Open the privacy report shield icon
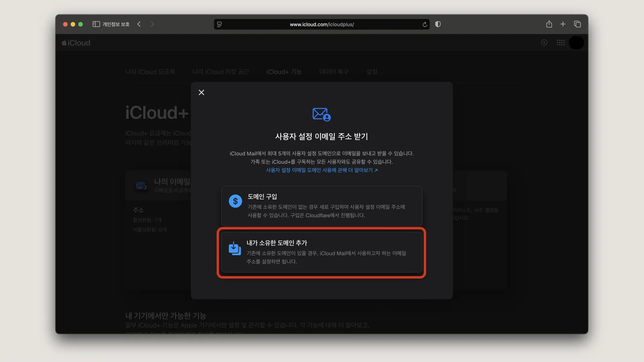This screenshot has height=362, width=644. (x=438, y=24)
